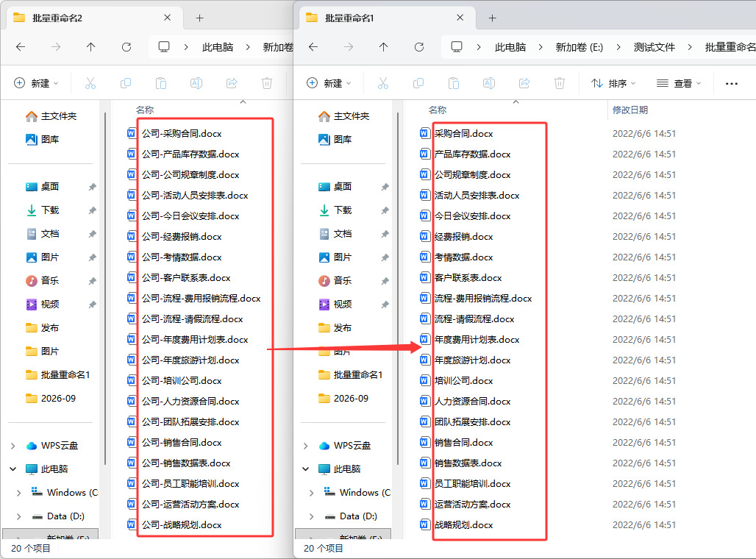
Task: Refresh the 批量重命名2 folder view
Action: click(126, 47)
